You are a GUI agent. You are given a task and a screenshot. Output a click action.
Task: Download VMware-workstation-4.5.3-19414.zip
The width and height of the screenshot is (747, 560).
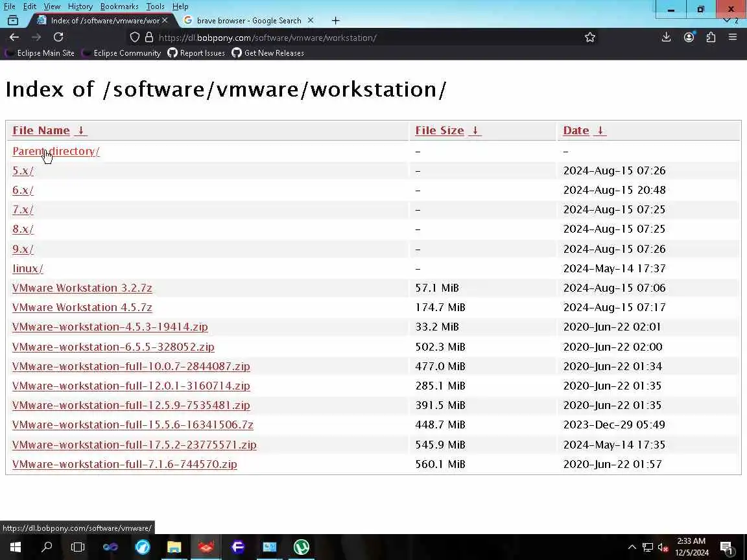110,327
